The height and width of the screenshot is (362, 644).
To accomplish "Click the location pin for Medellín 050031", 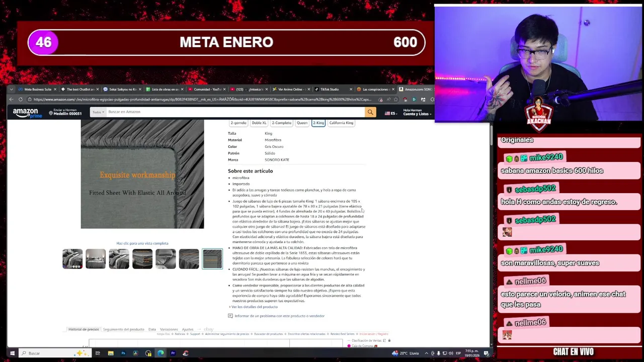I will tap(51, 113).
